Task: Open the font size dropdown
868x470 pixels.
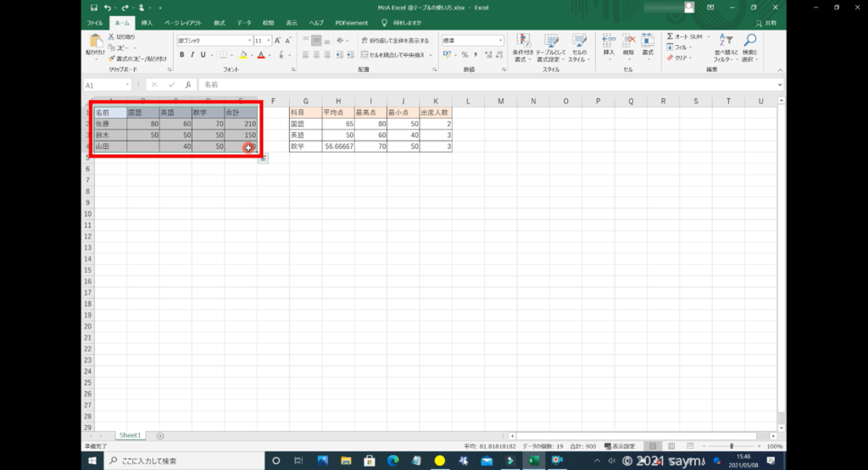Action: click(x=269, y=40)
